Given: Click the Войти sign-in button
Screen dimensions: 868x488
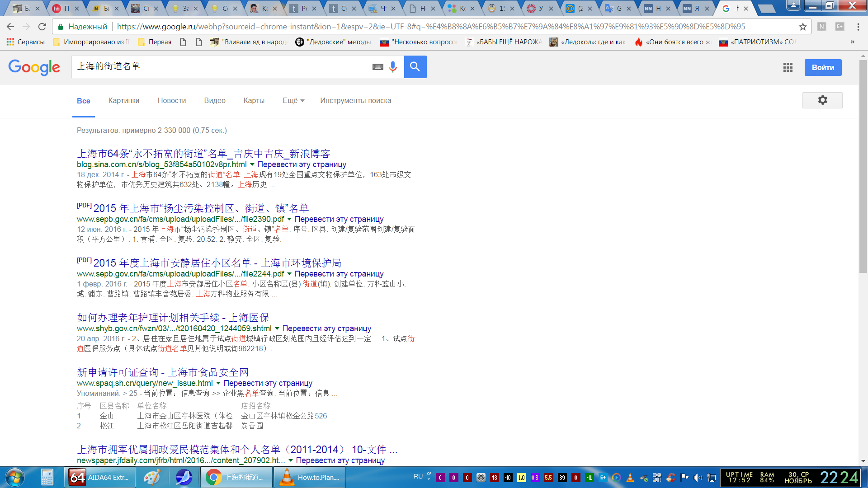Looking at the screenshot, I should click(x=822, y=67).
